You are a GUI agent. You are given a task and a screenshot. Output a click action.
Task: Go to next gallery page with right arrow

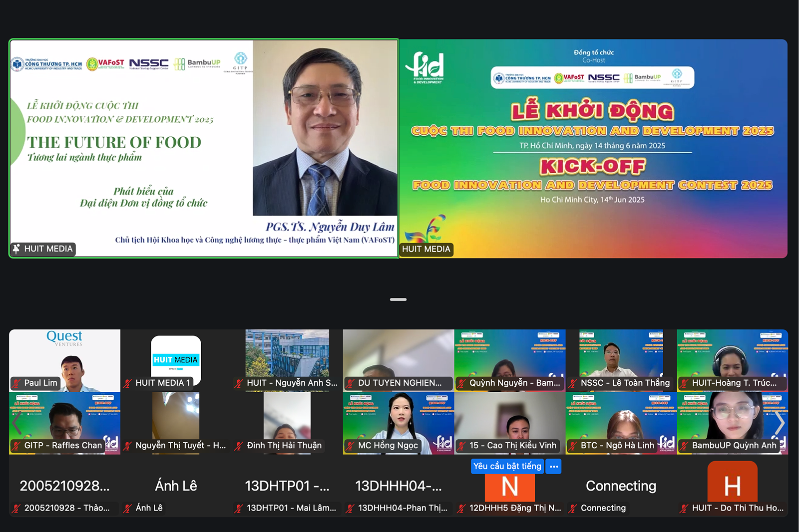click(780, 423)
